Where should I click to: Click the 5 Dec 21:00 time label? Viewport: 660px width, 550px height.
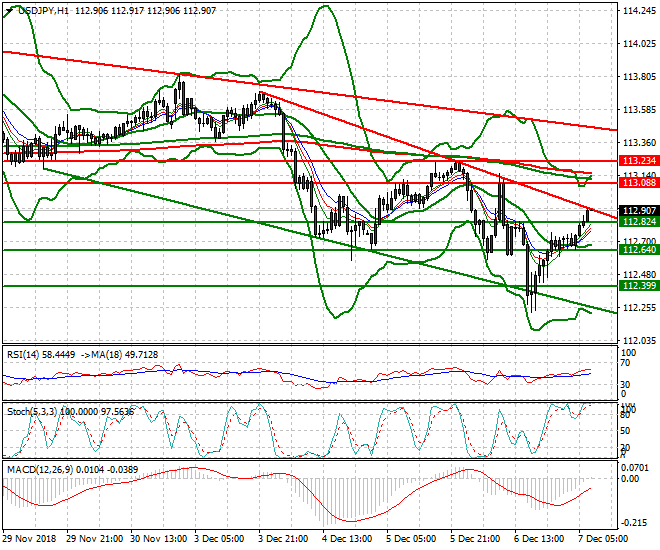coord(475,539)
